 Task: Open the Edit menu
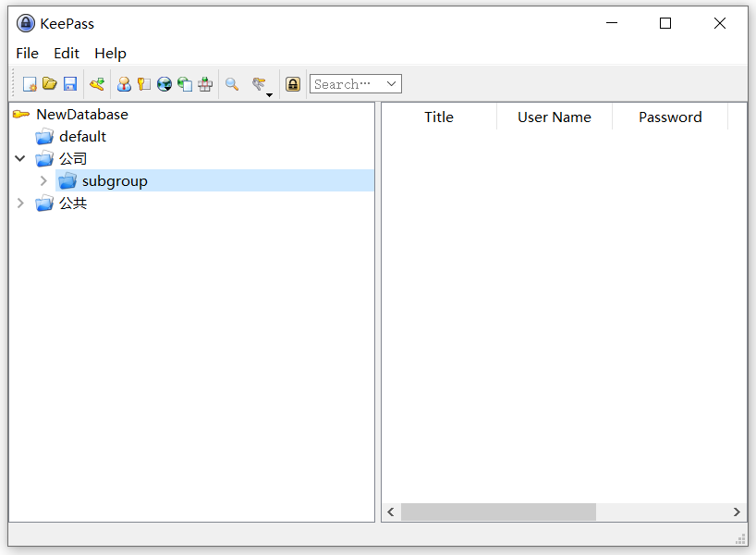click(x=67, y=53)
